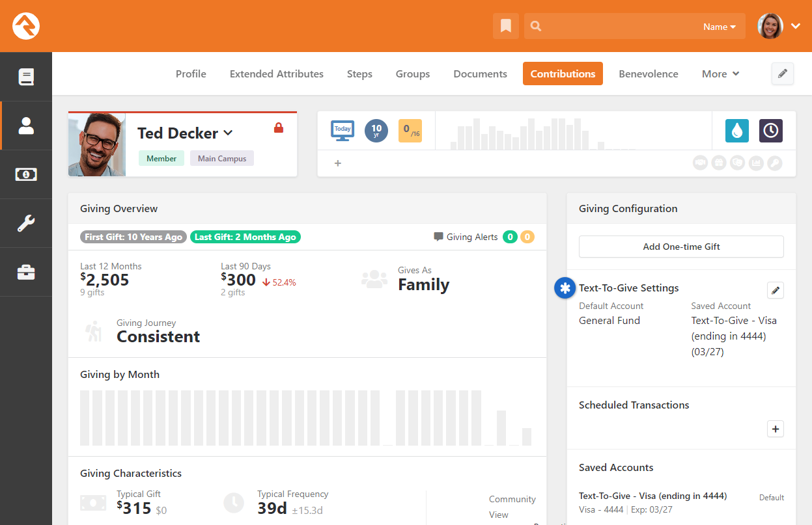812x525 pixels.
Task: Click the plus icon under badges
Action: 338,163
